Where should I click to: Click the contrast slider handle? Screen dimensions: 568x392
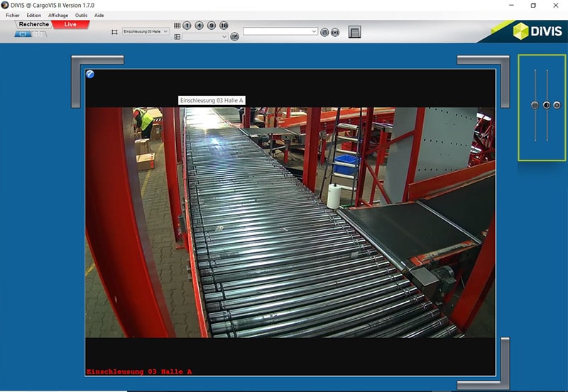pos(546,105)
